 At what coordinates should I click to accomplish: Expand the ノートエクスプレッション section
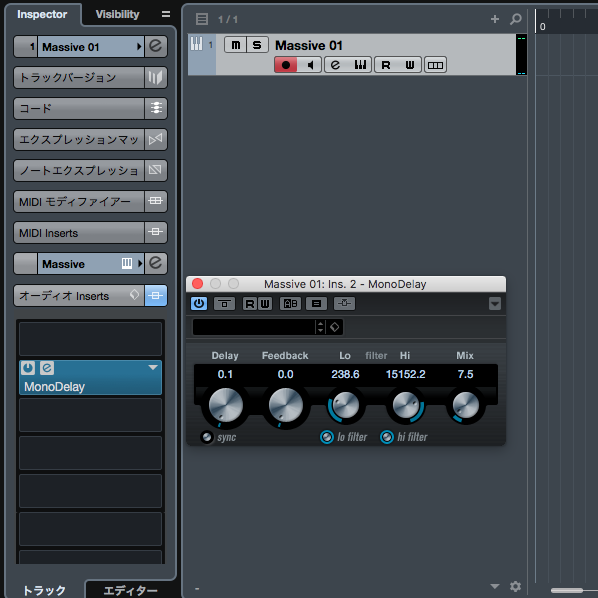click(79, 170)
